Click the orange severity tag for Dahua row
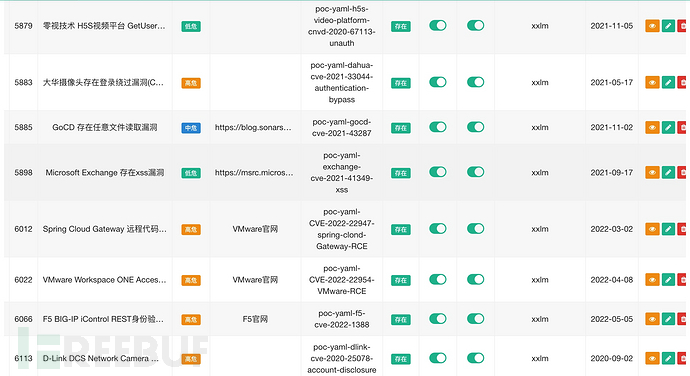 coord(191,83)
